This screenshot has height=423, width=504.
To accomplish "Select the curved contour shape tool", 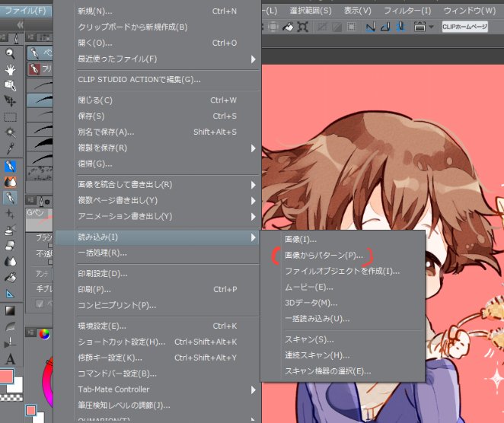I will pos(11,326).
